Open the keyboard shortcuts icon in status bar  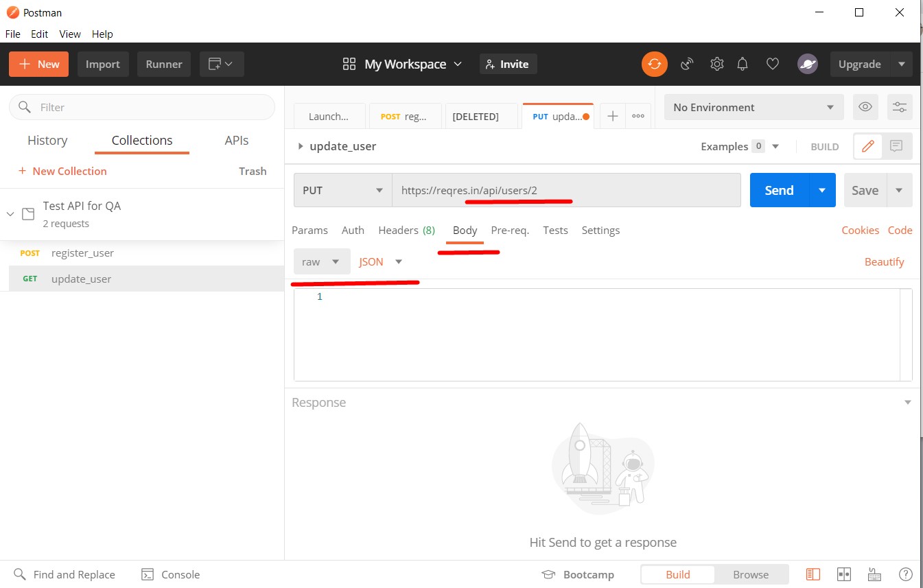coord(874,574)
